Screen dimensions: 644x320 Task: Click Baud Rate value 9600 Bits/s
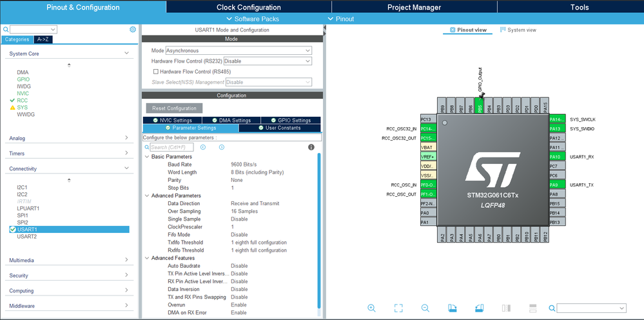[244, 165]
